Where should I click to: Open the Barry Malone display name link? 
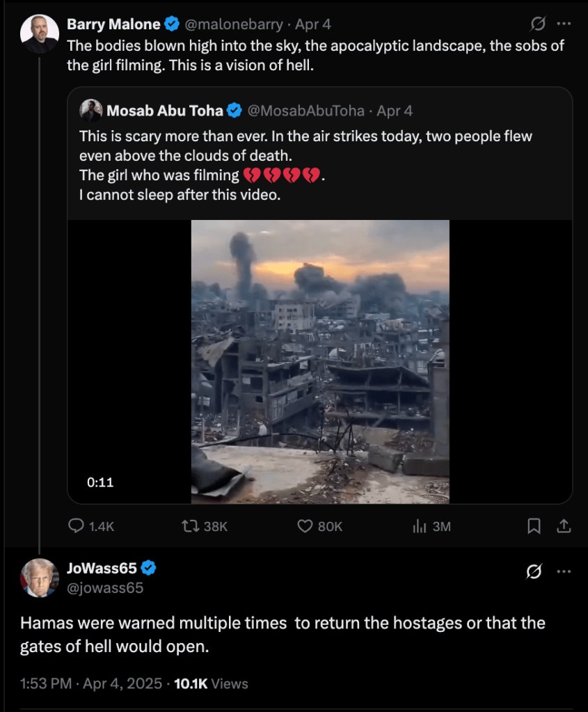tap(113, 24)
